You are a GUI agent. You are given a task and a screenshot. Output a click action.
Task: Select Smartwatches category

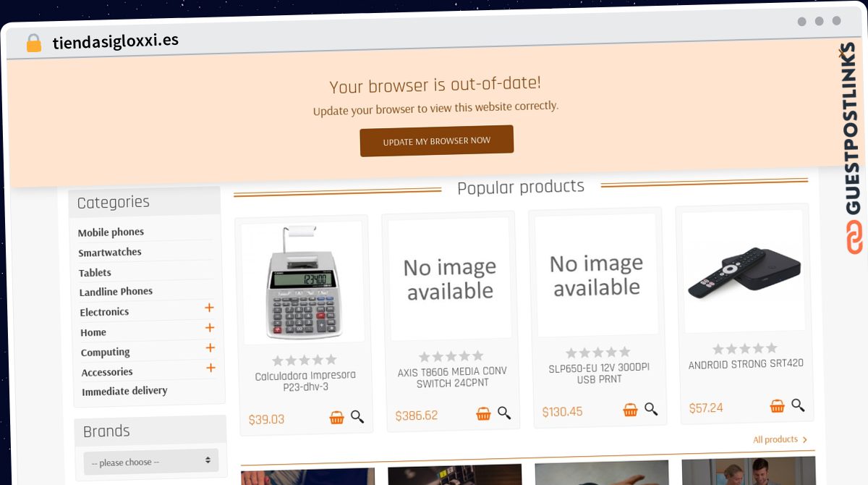click(x=110, y=253)
